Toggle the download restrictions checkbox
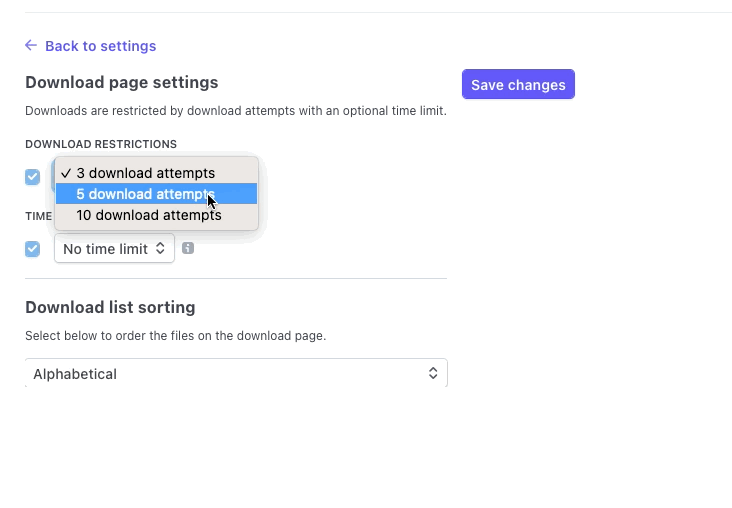 tap(33, 177)
